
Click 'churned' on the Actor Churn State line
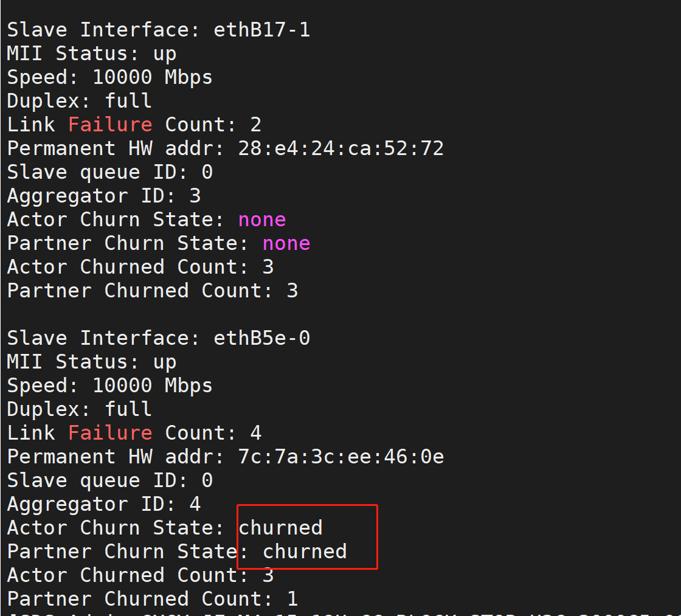click(x=280, y=528)
